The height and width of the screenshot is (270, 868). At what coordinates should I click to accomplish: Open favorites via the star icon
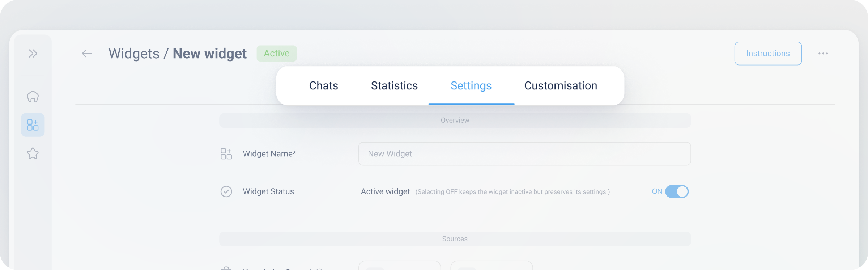click(x=33, y=153)
